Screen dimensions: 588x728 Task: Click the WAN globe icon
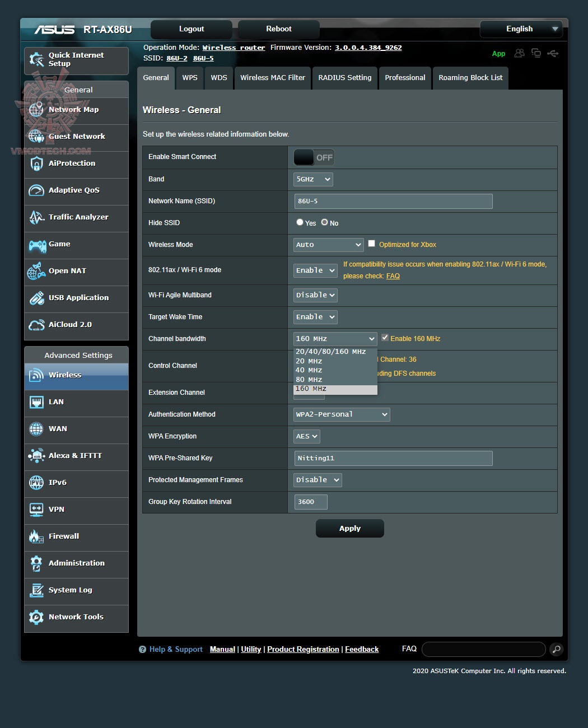[x=36, y=429]
